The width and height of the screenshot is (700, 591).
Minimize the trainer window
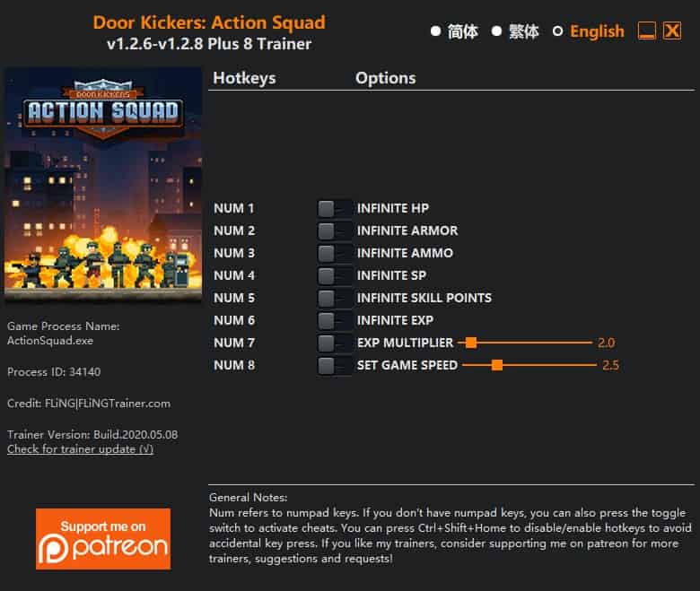[646, 31]
